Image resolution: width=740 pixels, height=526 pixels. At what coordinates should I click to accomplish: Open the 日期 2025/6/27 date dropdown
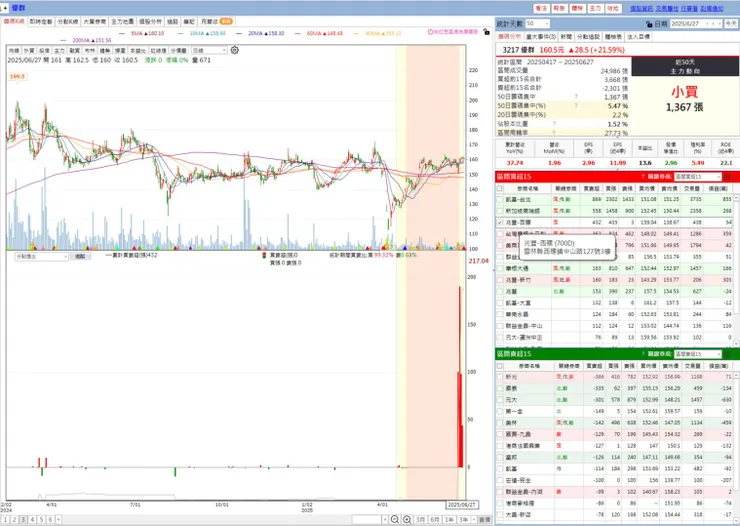click(x=696, y=23)
